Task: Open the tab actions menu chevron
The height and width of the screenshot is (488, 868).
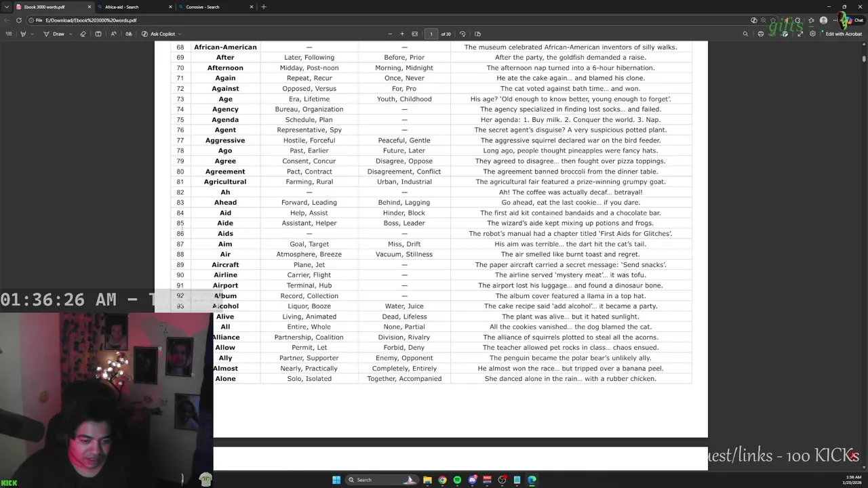Action: coord(7,7)
